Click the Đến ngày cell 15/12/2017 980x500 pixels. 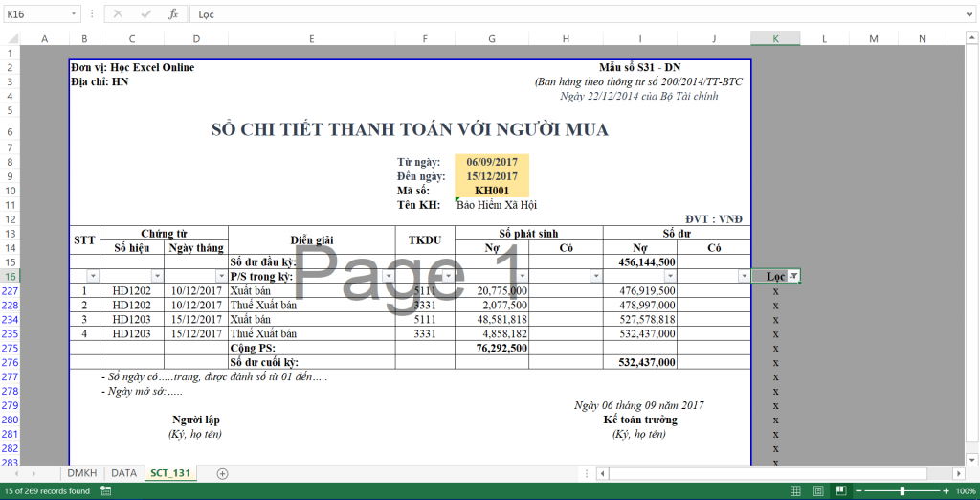click(492, 176)
